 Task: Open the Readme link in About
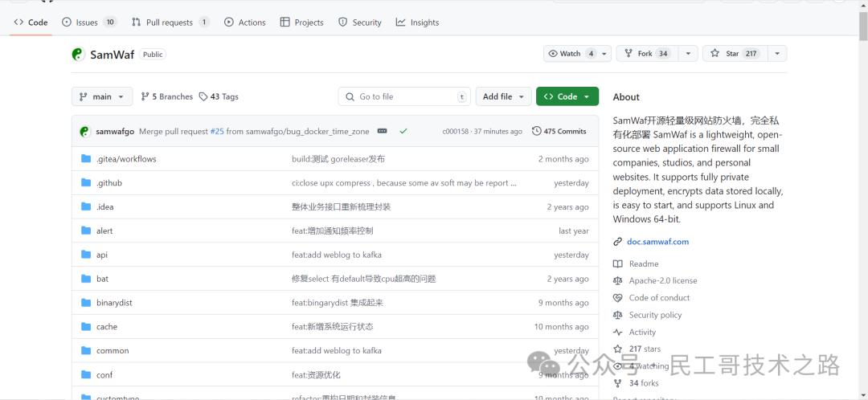(x=644, y=264)
